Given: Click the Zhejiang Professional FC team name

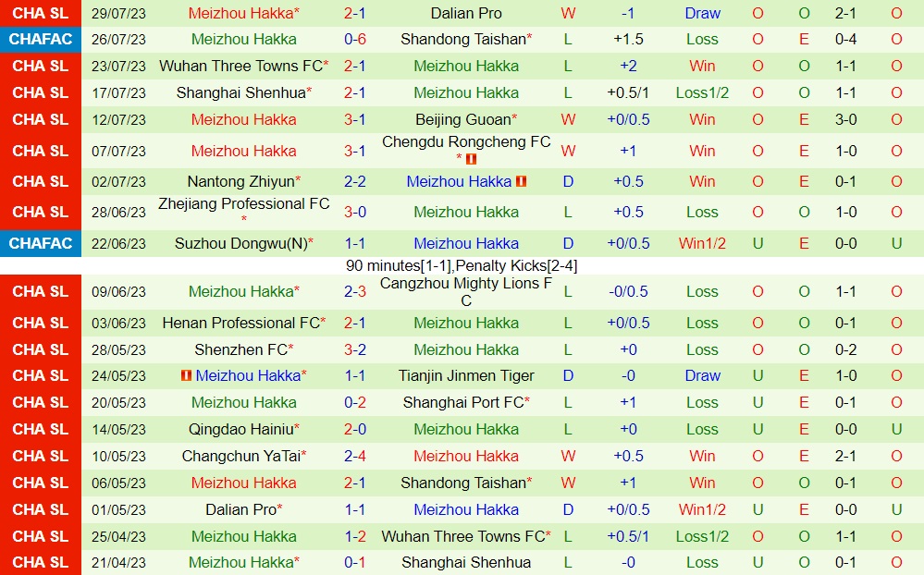Looking at the screenshot, I should [x=244, y=204].
